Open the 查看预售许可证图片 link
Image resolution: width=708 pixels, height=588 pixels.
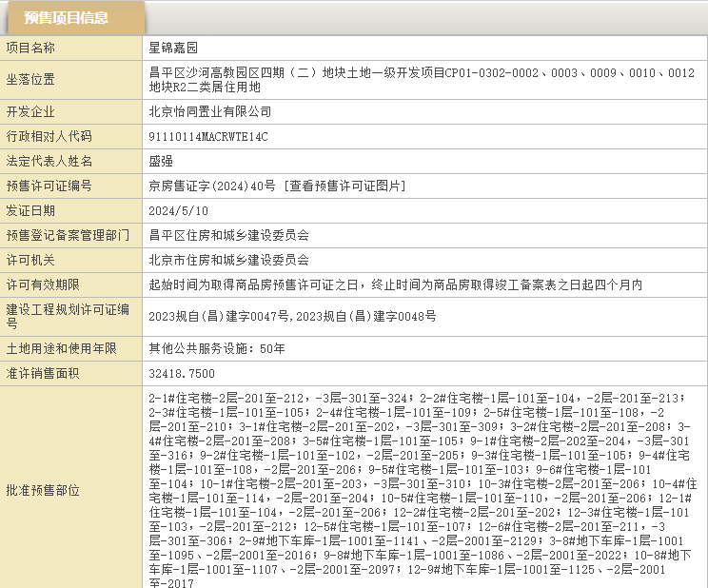tap(345, 186)
